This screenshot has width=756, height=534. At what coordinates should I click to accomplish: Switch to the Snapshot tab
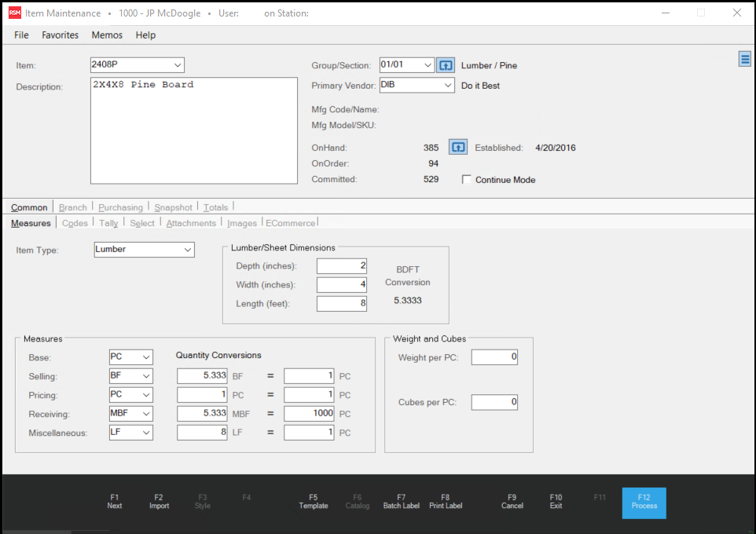click(x=173, y=207)
